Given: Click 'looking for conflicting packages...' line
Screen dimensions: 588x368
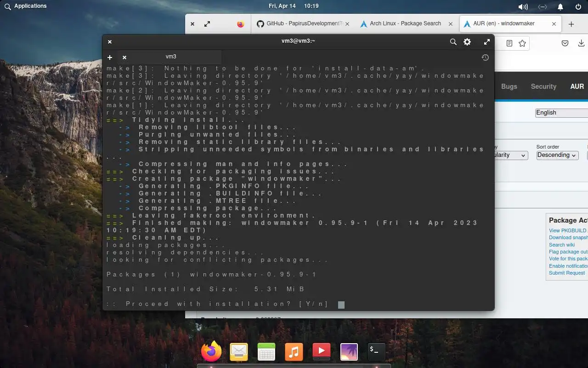Looking at the screenshot, I should (x=218, y=260).
